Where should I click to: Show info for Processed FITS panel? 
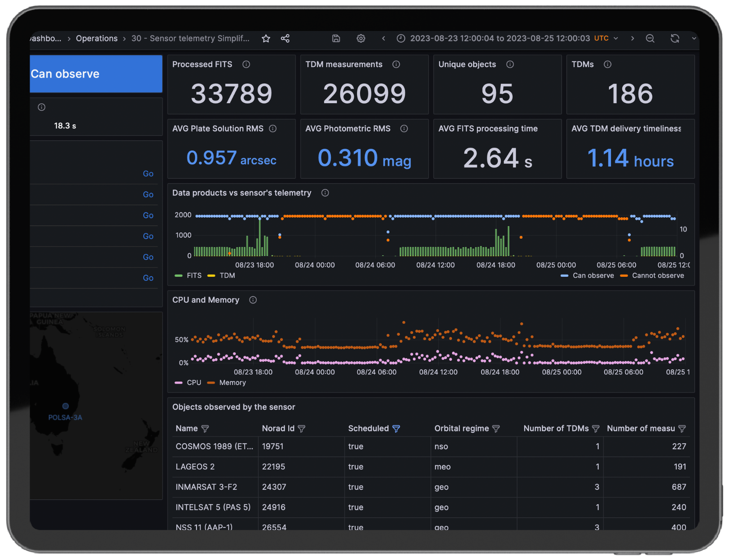246,65
